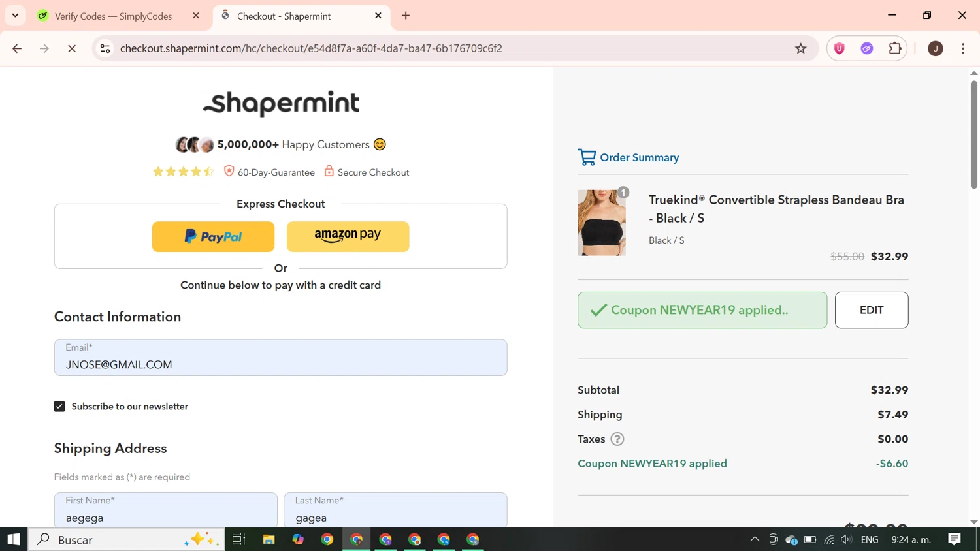Viewport: 980px width, 551px height.
Task: Bookmark this page with star icon
Action: pyautogui.click(x=801, y=48)
